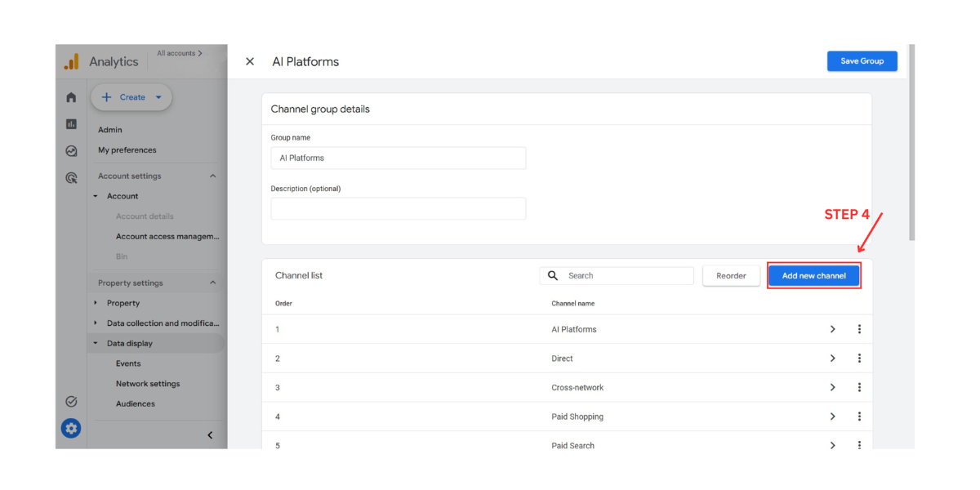Screen dimensions: 980x490
Task: Collapse the Property settings section
Action: point(213,283)
